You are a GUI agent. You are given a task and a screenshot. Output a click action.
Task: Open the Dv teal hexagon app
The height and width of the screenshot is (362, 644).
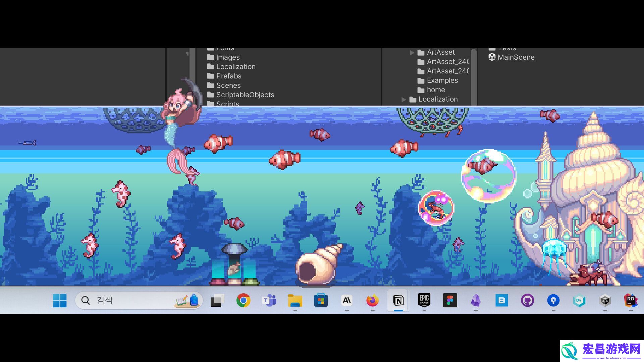[579, 301]
